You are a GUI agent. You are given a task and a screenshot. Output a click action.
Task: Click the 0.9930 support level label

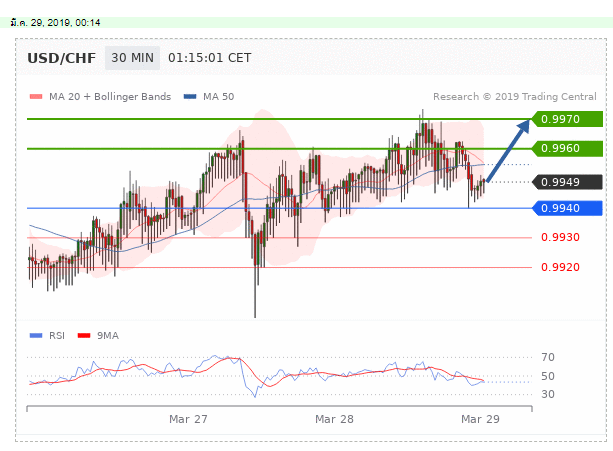[x=560, y=237]
